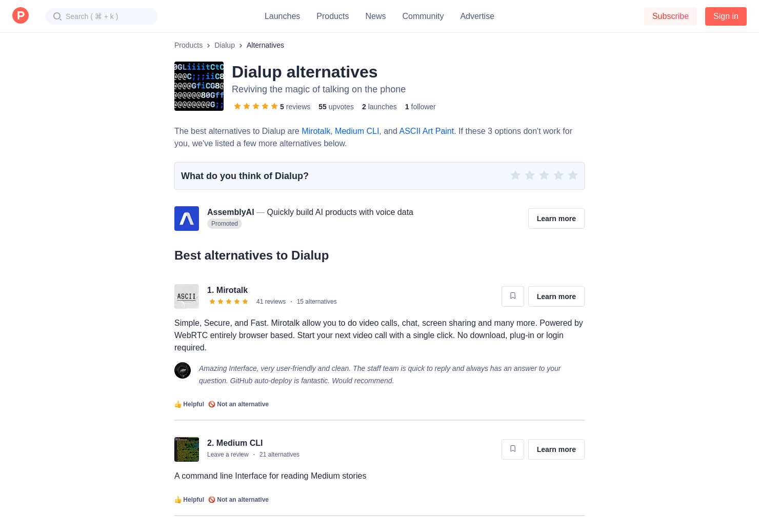Open the Products navigation menu

(x=332, y=16)
